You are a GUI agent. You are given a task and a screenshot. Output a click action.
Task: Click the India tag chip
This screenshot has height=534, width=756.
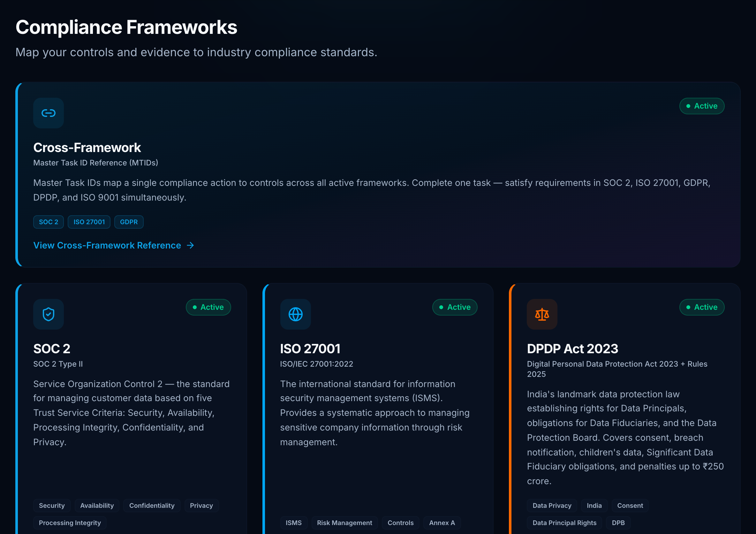click(594, 505)
